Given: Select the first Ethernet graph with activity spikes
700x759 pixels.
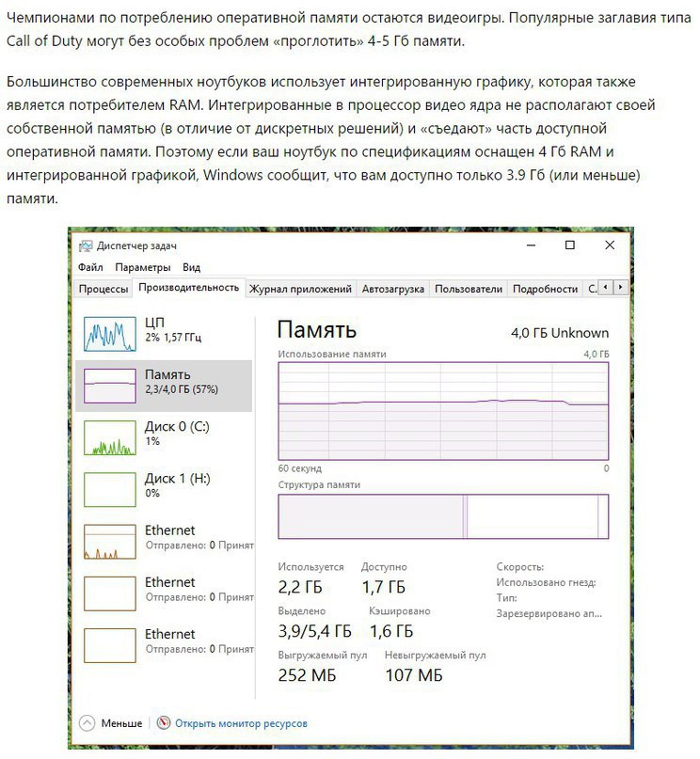Looking at the screenshot, I should point(110,542).
